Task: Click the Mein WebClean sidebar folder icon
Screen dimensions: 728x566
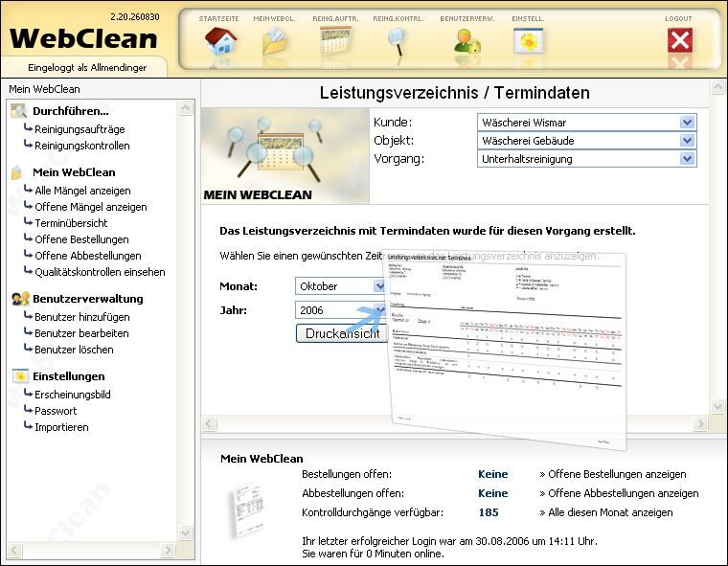Action: (17, 171)
